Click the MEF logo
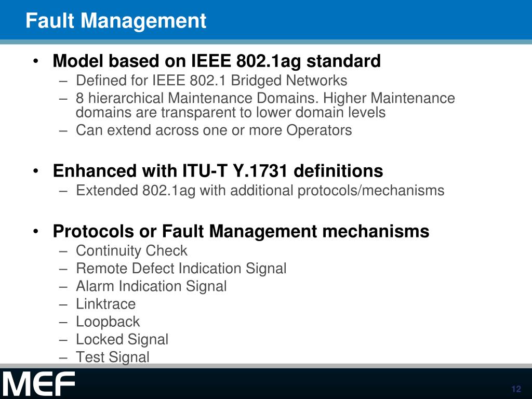The image size is (532, 399). (x=38, y=384)
